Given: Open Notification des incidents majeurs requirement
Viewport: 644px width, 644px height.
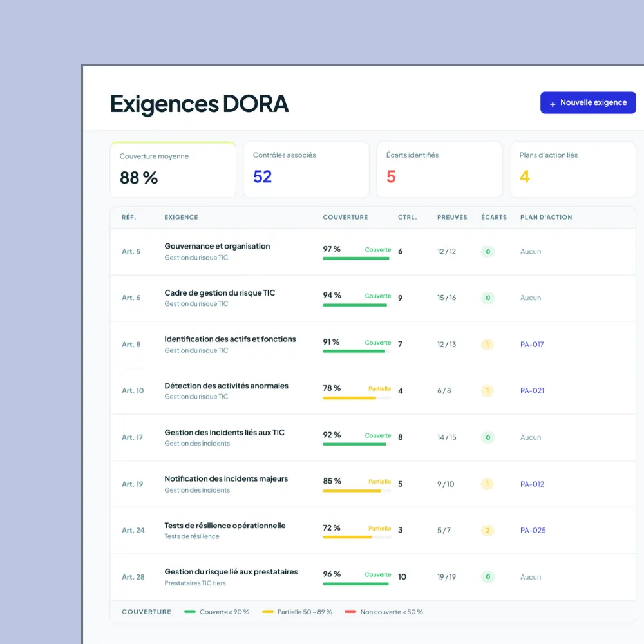Looking at the screenshot, I should coord(226,479).
